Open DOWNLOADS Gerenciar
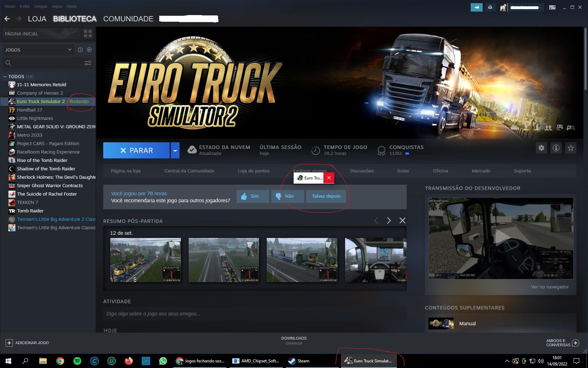 point(294,341)
